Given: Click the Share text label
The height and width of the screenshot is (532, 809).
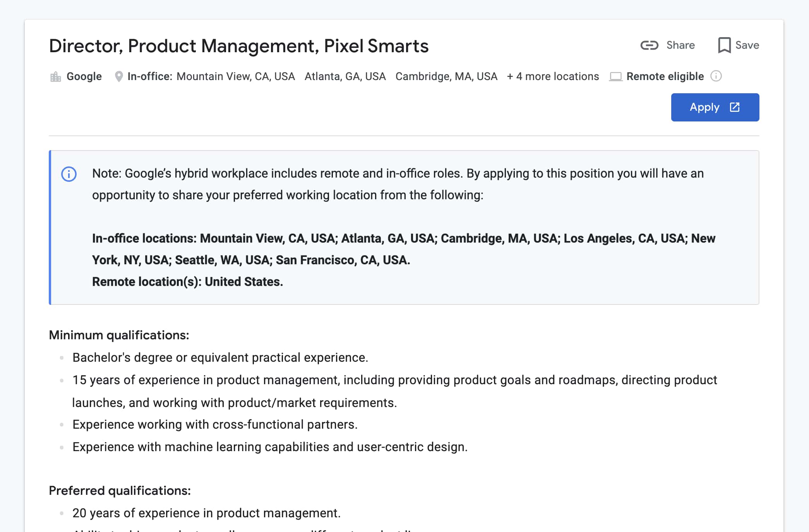Looking at the screenshot, I should pos(680,45).
